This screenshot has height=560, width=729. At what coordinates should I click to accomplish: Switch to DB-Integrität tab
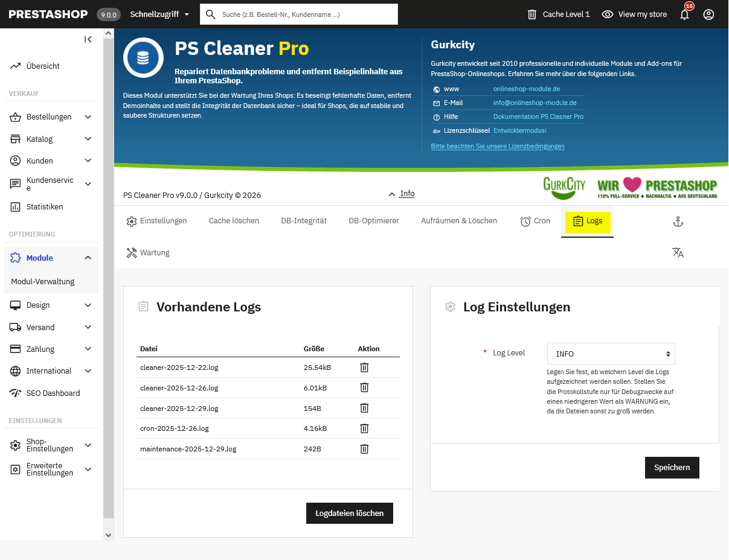(x=304, y=221)
